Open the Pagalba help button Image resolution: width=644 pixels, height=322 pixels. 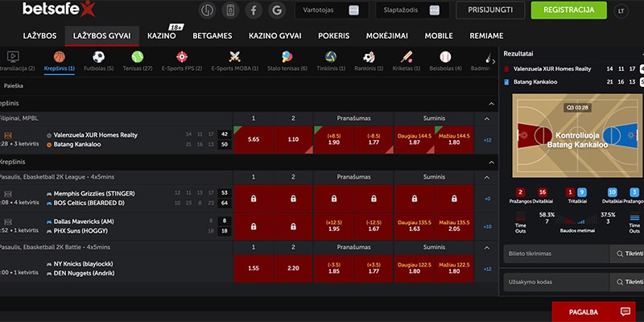[594, 312]
